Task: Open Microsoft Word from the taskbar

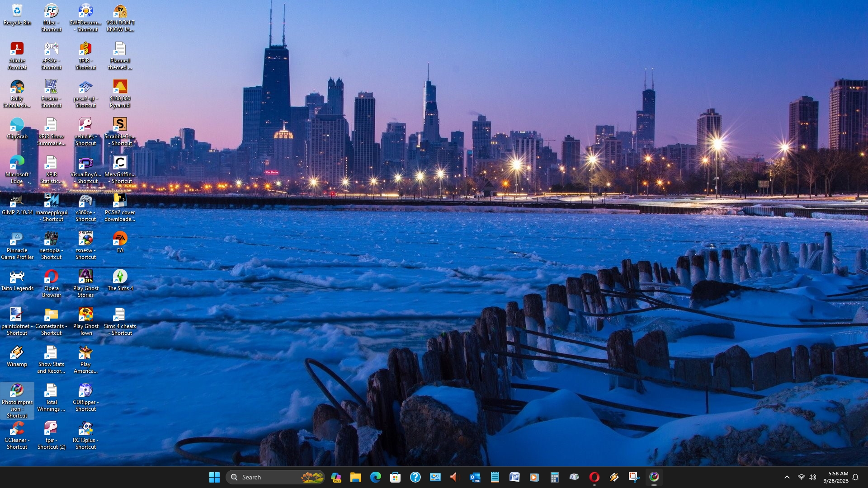Action: pos(515,477)
